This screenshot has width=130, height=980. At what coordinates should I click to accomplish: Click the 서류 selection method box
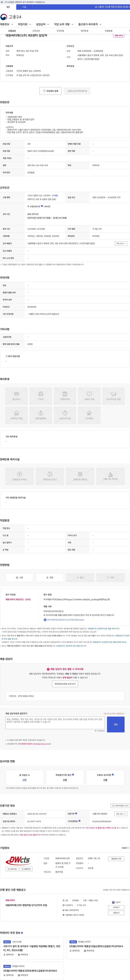coord(19,578)
